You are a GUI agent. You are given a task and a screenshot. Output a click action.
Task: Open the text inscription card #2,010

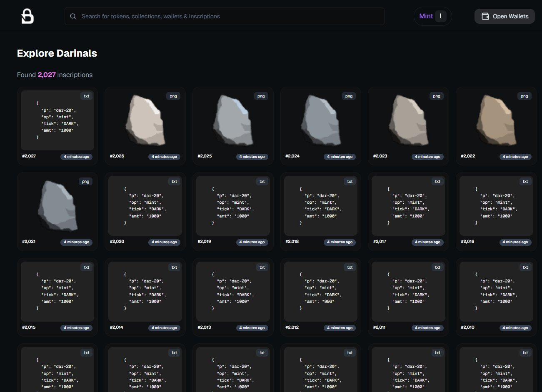[x=496, y=291]
